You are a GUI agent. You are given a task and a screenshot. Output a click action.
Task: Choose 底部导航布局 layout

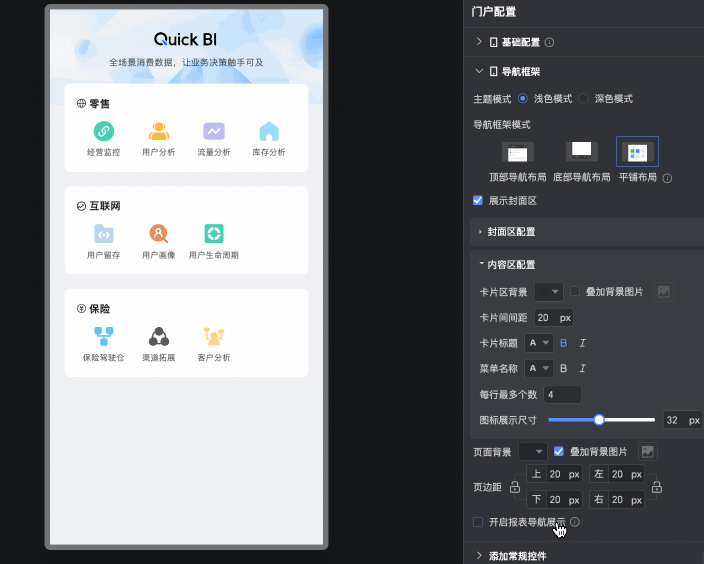(581, 151)
